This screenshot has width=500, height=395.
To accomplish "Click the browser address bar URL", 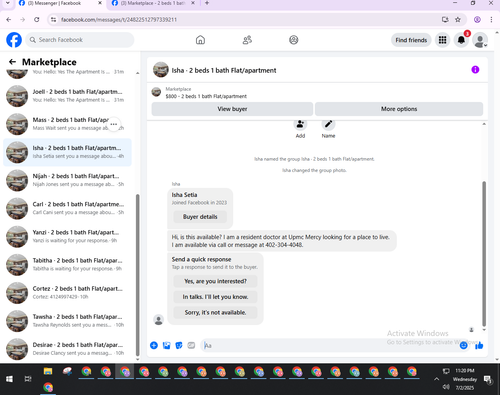I will (x=119, y=20).
